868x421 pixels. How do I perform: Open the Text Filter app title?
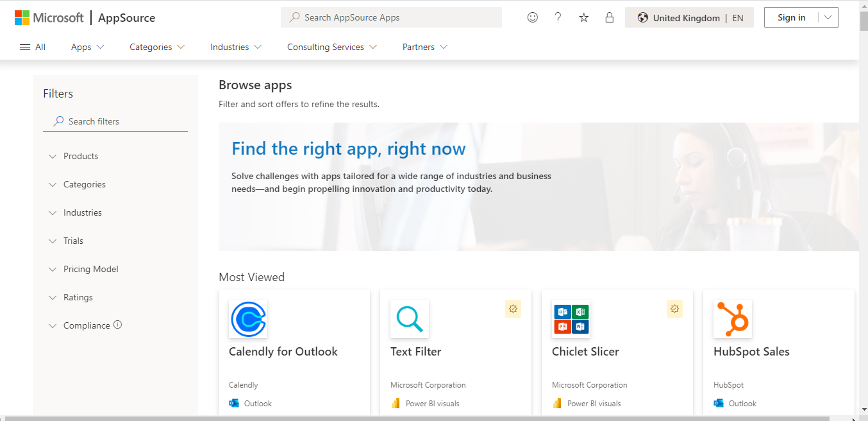tap(416, 351)
